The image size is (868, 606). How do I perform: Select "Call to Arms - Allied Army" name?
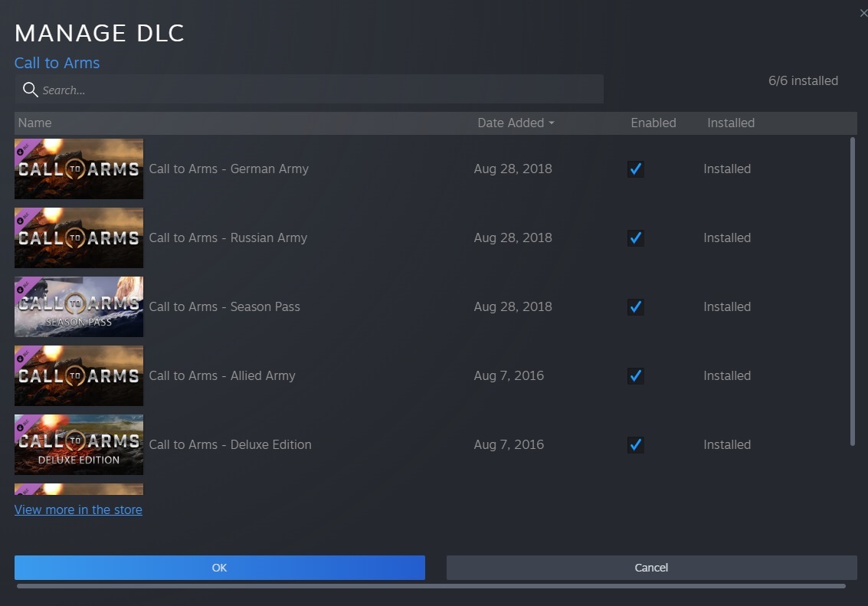click(222, 375)
